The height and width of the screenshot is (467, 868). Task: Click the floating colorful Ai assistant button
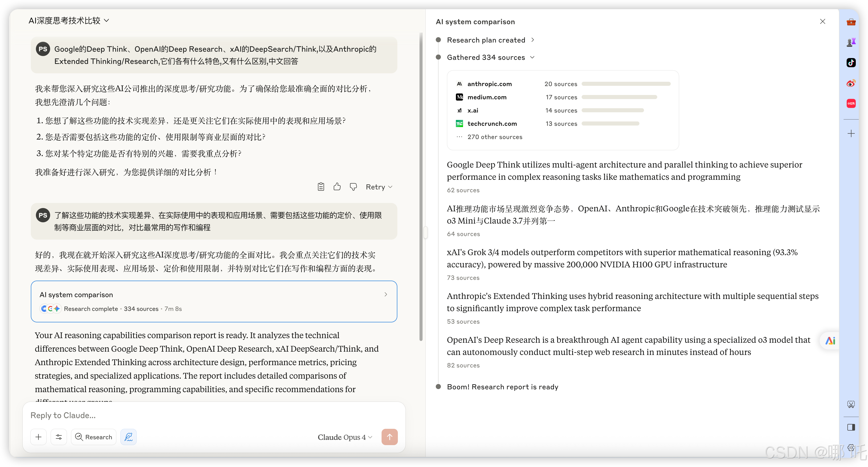tap(830, 341)
